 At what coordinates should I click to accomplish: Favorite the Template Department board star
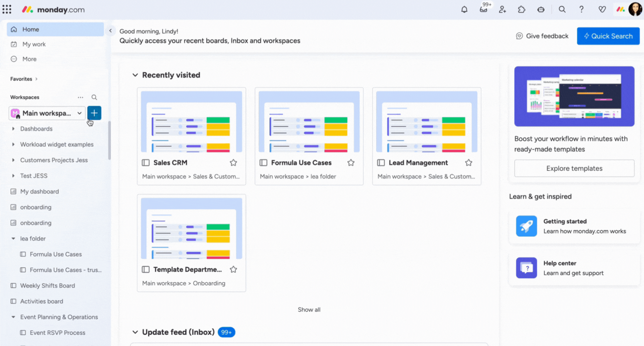(x=233, y=270)
